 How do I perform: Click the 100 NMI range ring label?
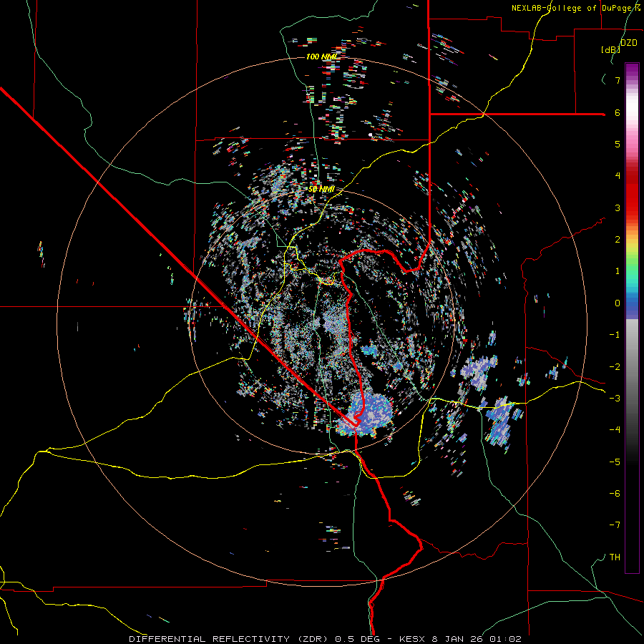[x=322, y=57]
